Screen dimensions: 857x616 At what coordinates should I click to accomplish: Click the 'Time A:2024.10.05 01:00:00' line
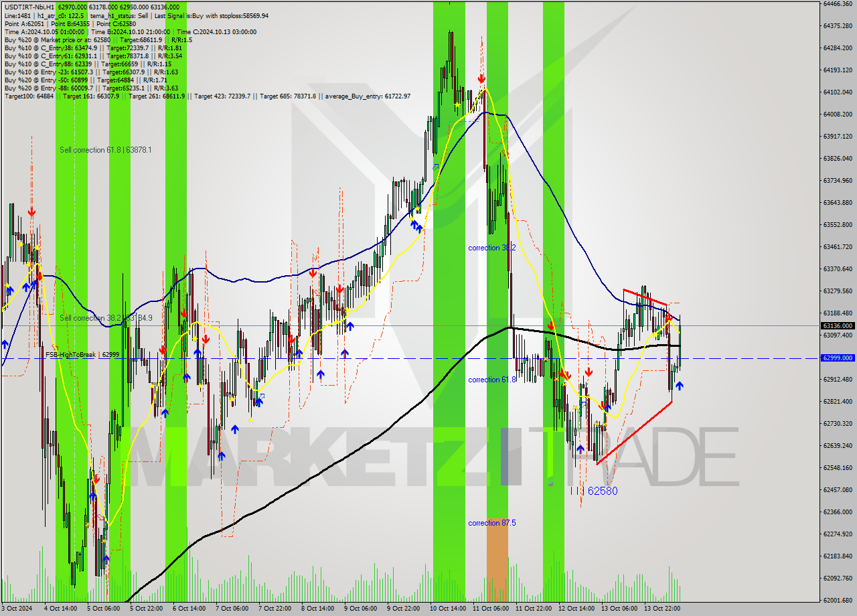(130, 31)
